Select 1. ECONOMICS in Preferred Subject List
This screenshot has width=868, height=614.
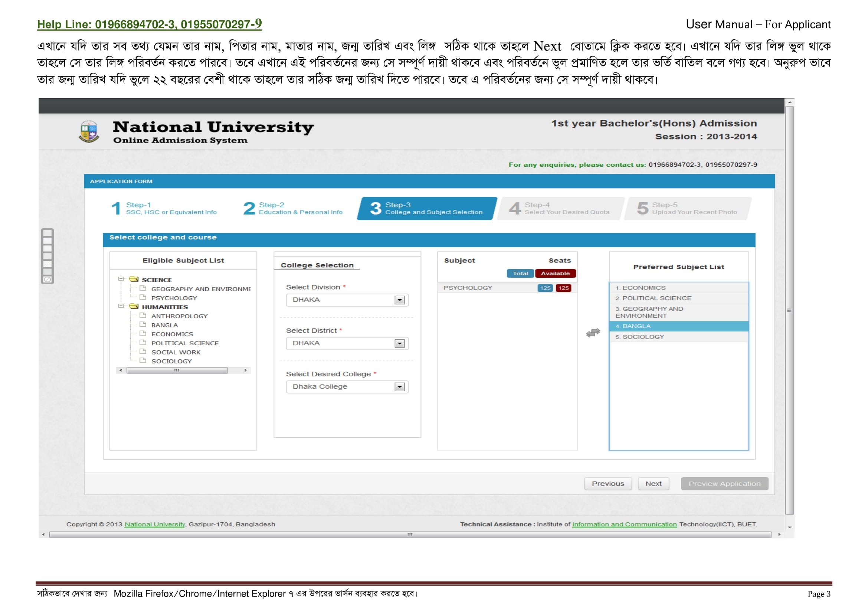pyautogui.click(x=679, y=288)
